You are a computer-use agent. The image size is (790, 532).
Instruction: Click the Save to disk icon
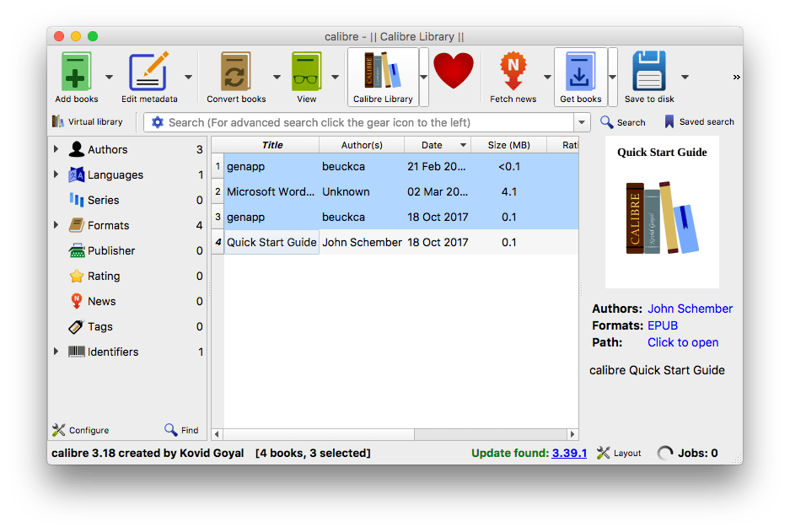point(649,72)
